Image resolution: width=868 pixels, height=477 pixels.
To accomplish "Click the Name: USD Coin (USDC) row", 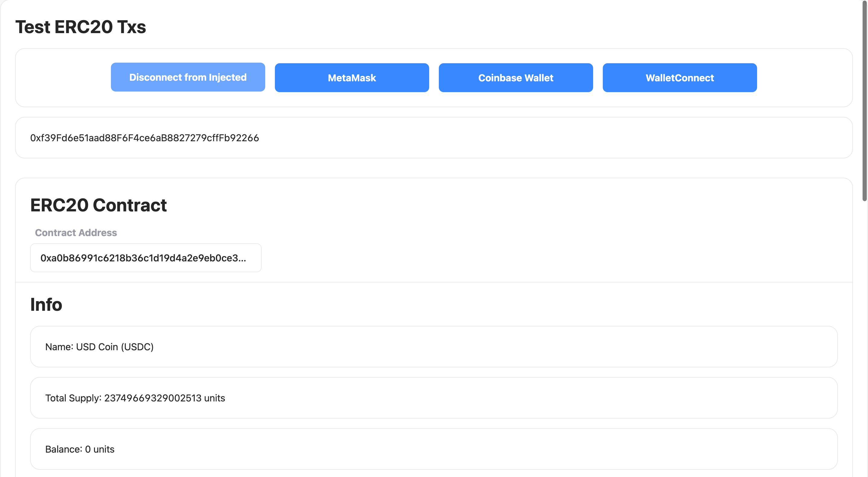I will (434, 347).
